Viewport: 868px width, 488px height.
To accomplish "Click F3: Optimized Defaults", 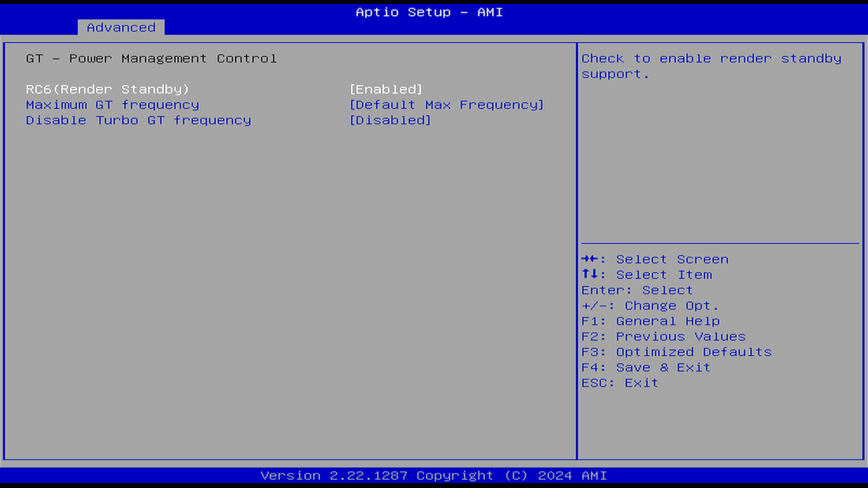I will tap(676, 352).
